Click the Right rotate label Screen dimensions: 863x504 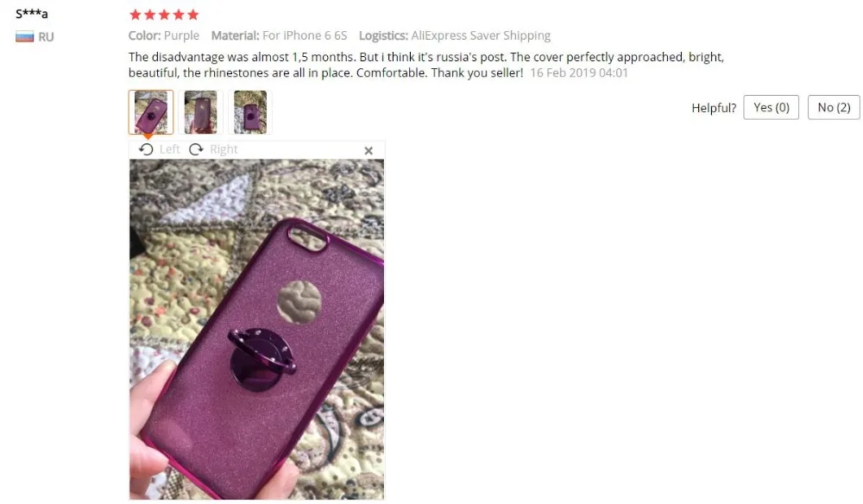pyautogui.click(x=224, y=149)
